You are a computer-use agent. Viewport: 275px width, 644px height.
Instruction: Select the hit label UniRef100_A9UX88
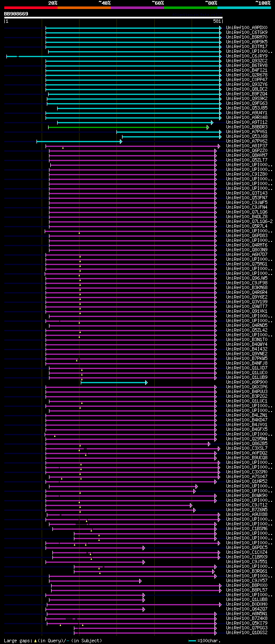[x=247, y=515]
